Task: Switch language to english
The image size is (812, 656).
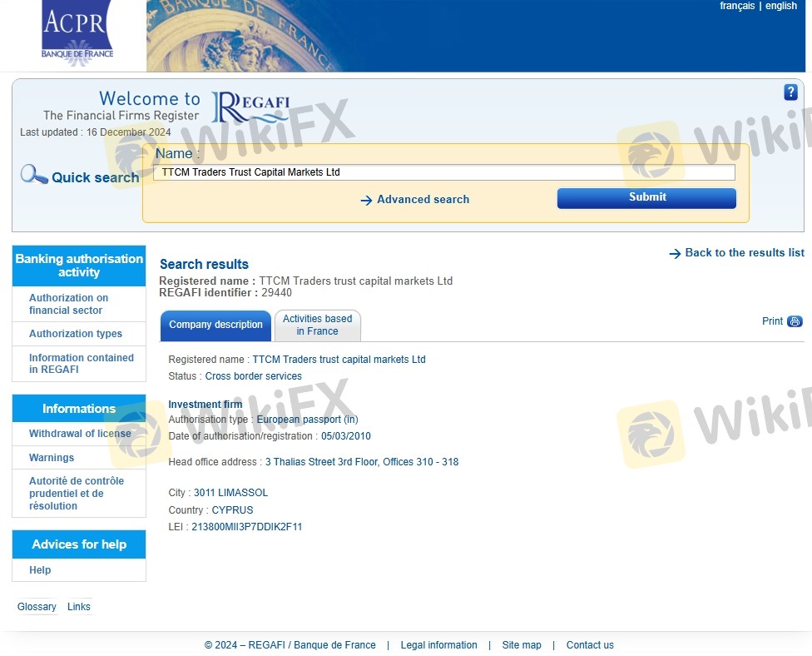Action: pos(781,6)
